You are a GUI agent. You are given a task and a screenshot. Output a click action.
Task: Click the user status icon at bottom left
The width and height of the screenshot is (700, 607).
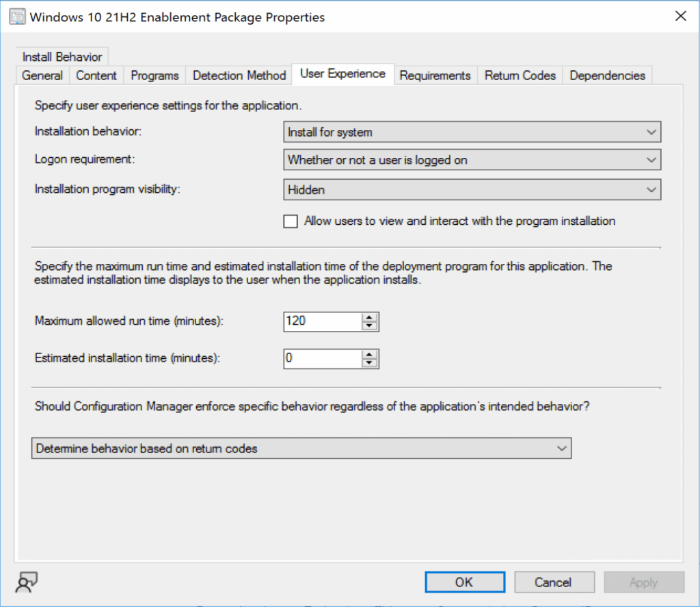point(26,582)
